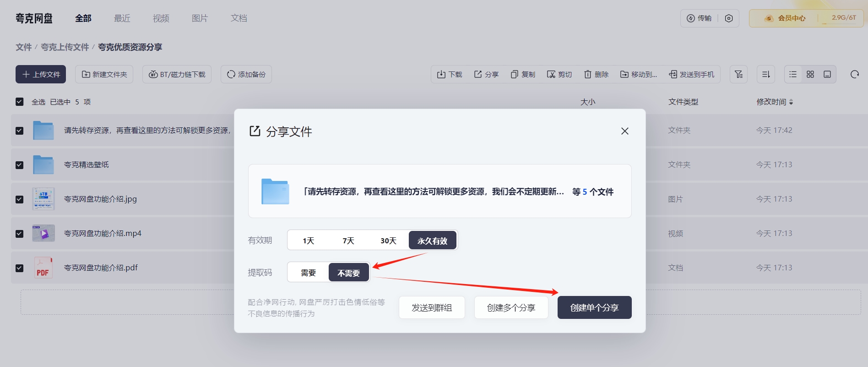
Task: Go to 夸克上传文件 in breadcrumb
Action: [x=65, y=47]
